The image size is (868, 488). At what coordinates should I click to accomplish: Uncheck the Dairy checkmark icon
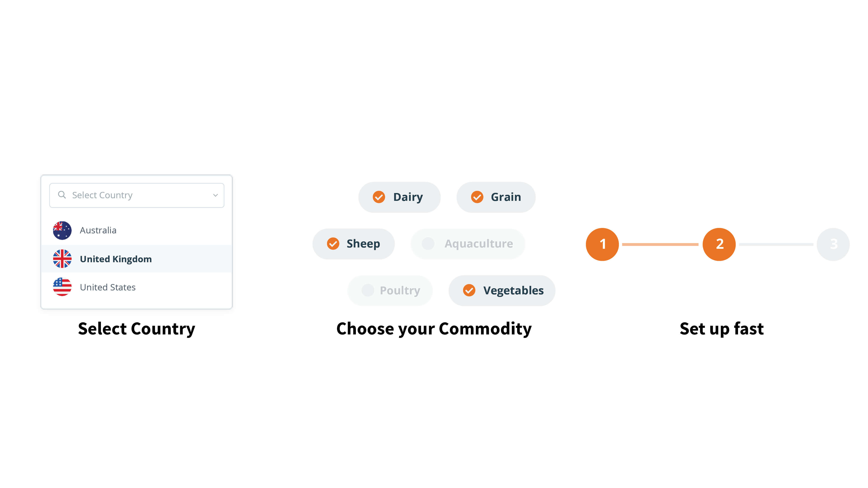click(379, 197)
